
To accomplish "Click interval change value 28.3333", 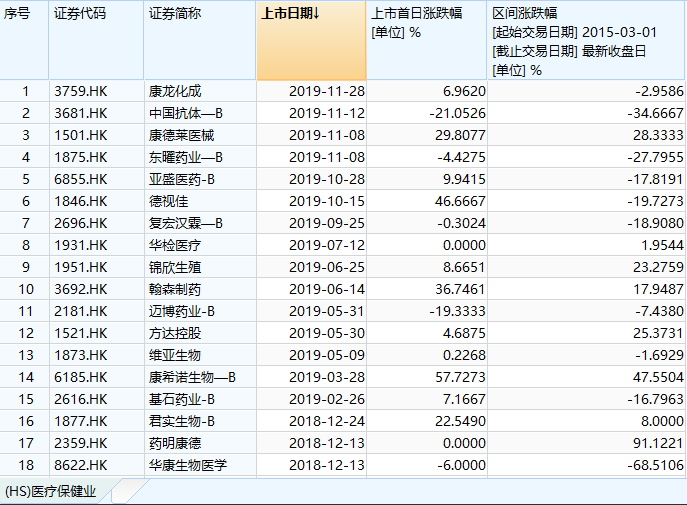I will [658, 135].
